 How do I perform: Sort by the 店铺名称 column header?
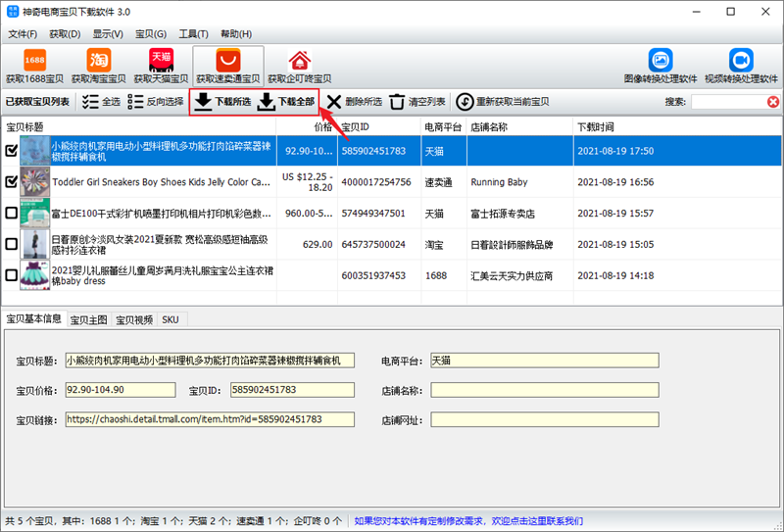click(520, 127)
